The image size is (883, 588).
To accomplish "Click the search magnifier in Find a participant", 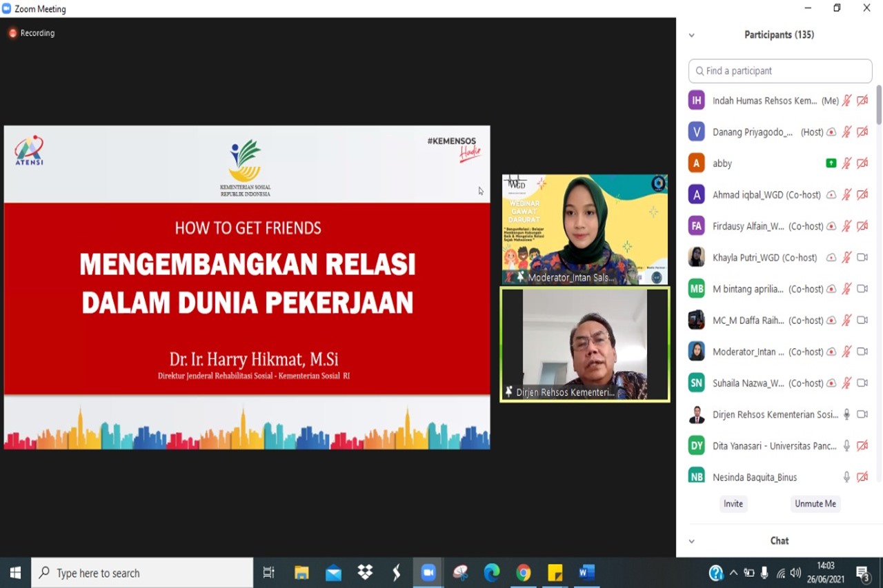I will click(x=699, y=70).
